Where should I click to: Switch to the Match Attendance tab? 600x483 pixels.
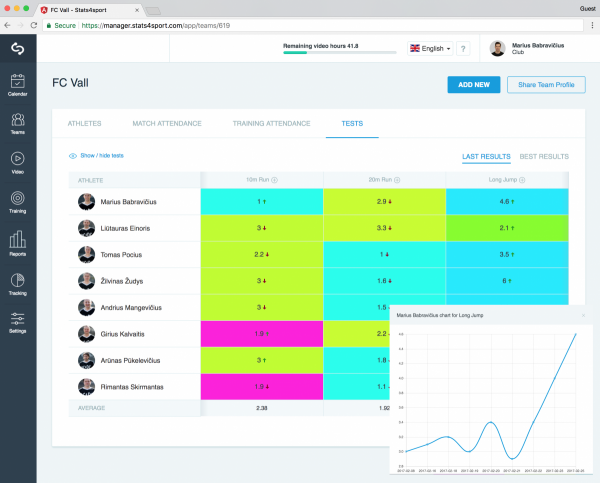pos(167,124)
